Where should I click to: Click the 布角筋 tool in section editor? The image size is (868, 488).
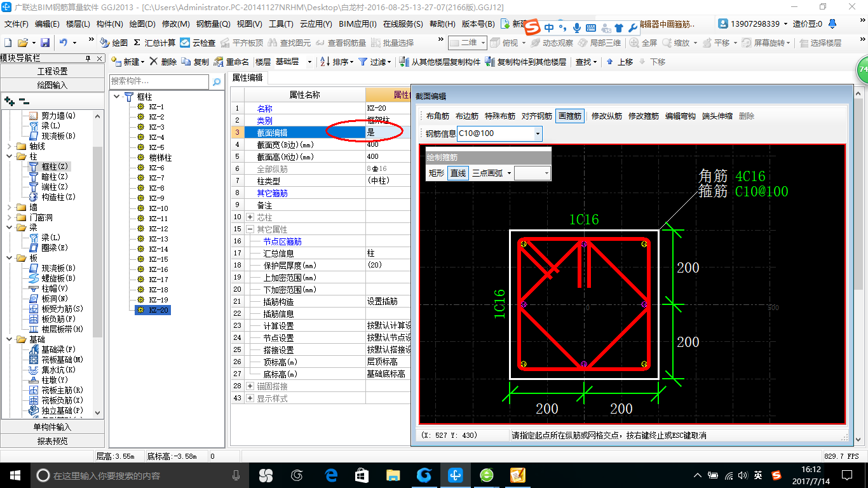[x=437, y=116]
